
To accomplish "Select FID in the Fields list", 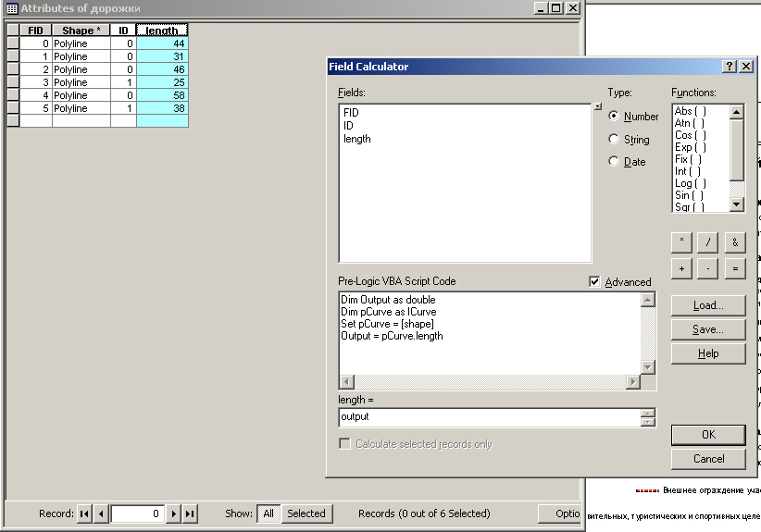I will point(351,113).
